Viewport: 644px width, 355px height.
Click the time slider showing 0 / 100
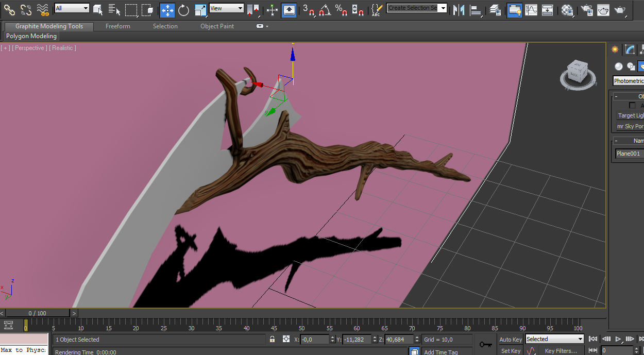pos(37,313)
